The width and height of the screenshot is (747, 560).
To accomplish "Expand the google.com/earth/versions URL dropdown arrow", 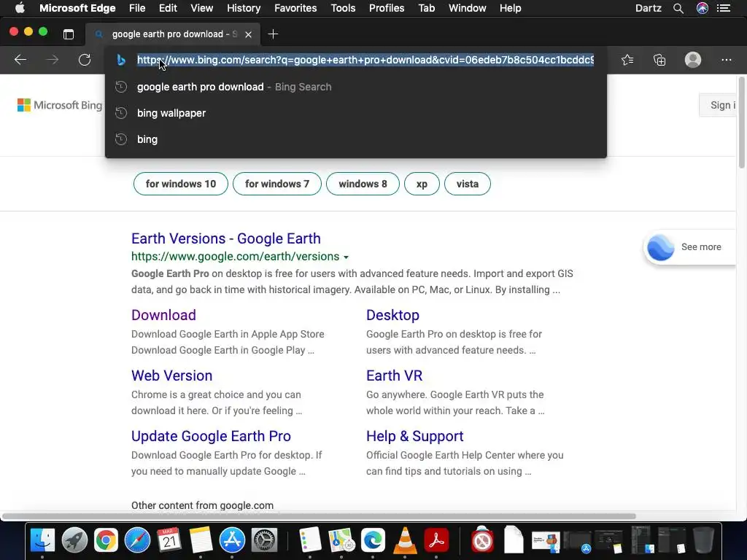I will (347, 257).
